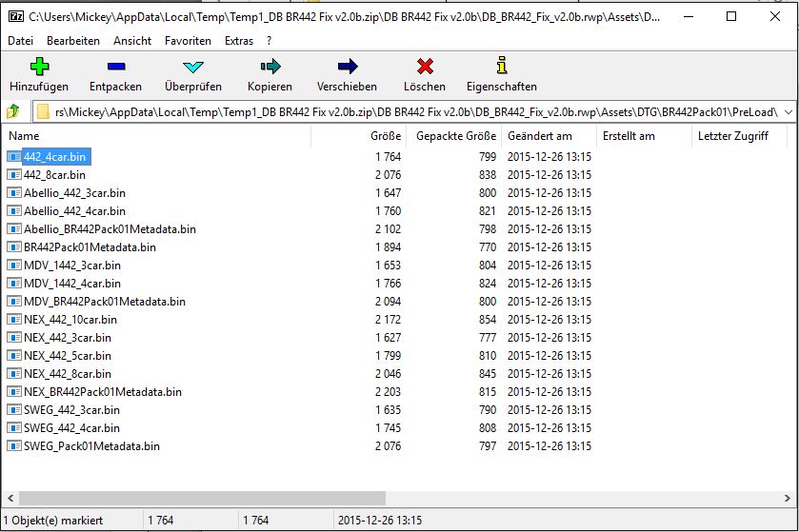Click the 7-Zip window title icon
Viewport: 799px width, 532px height.
tap(16, 17)
